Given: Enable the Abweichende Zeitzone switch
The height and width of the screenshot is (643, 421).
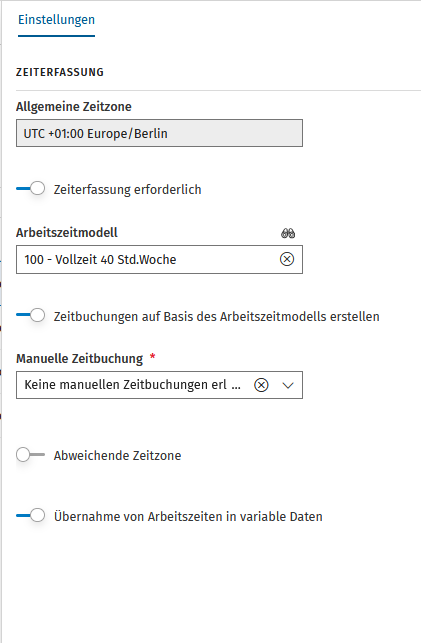Looking at the screenshot, I should pos(30,455).
